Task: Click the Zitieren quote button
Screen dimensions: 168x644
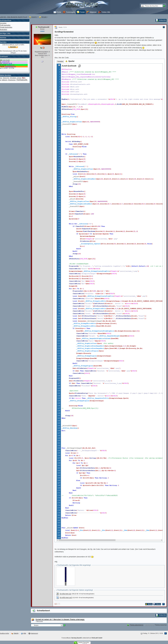Action: click(157, 604)
